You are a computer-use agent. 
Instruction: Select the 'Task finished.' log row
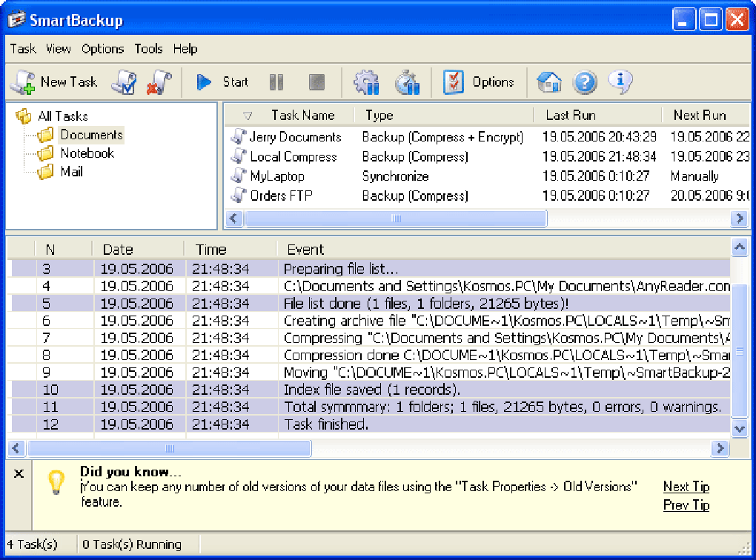(x=369, y=424)
